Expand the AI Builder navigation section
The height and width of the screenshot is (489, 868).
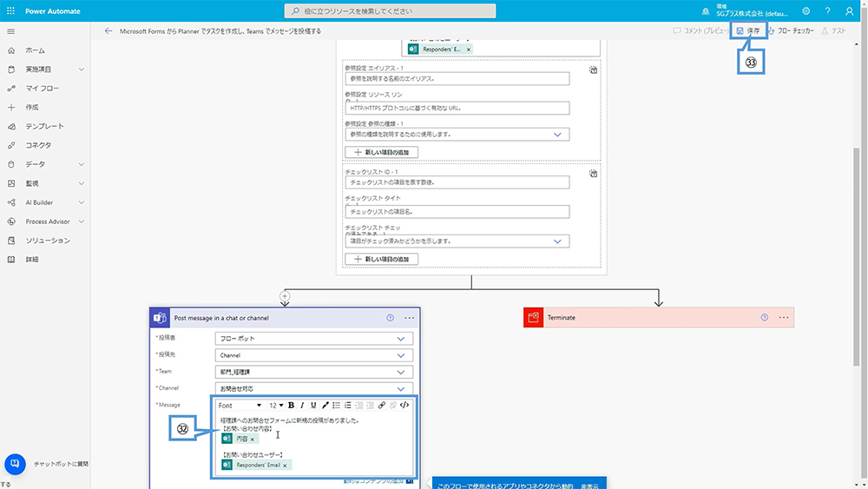(x=82, y=202)
